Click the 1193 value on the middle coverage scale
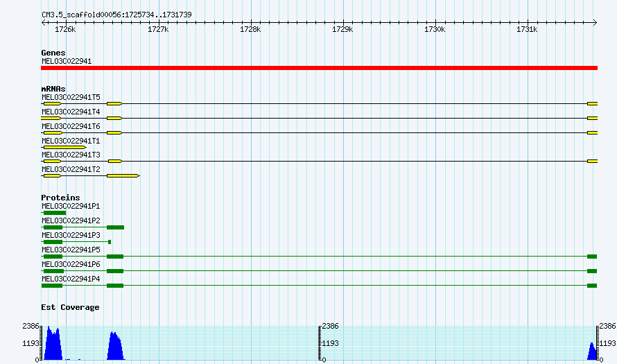Image resolution: width=617 pixels, height=364 pixels. tap(330, 343)
